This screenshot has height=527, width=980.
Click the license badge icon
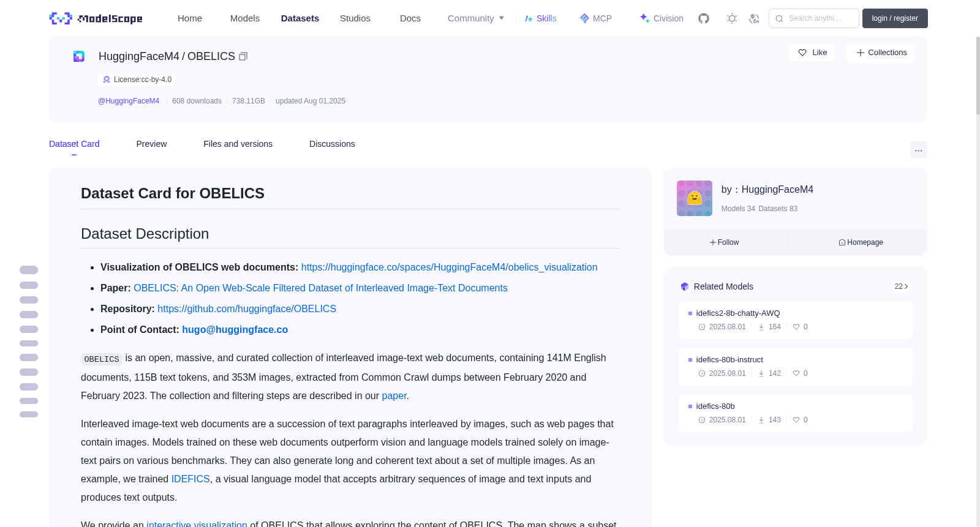(107, 80)
